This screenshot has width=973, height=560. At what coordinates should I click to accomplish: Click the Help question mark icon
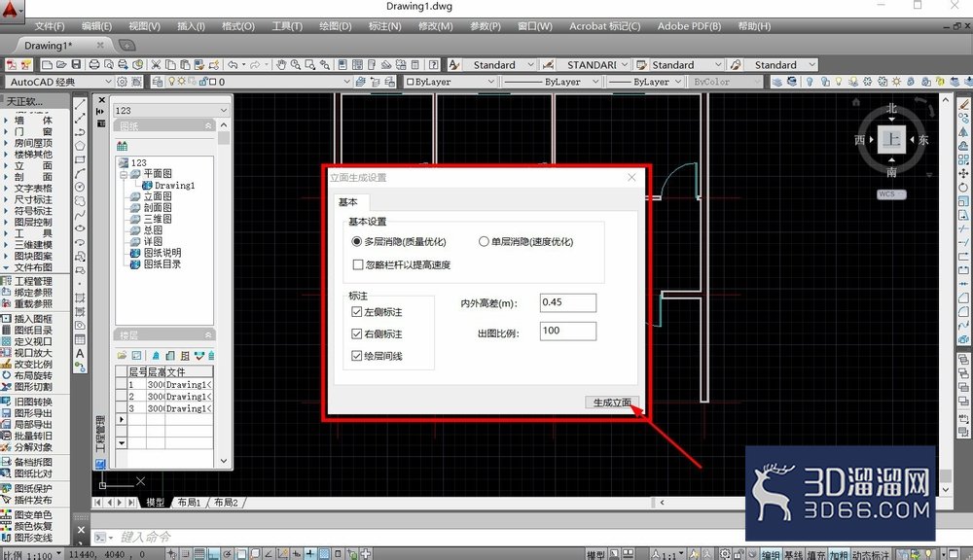pos(434,64)
